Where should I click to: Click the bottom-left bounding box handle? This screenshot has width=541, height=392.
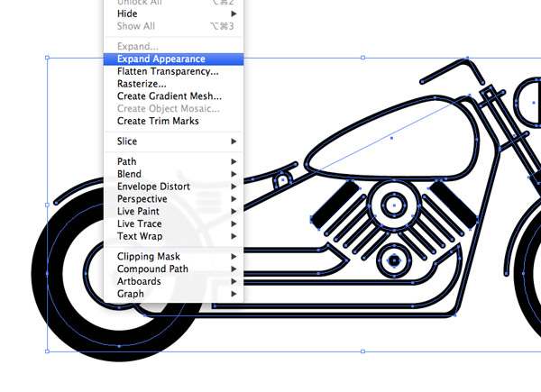coord(47,351)
